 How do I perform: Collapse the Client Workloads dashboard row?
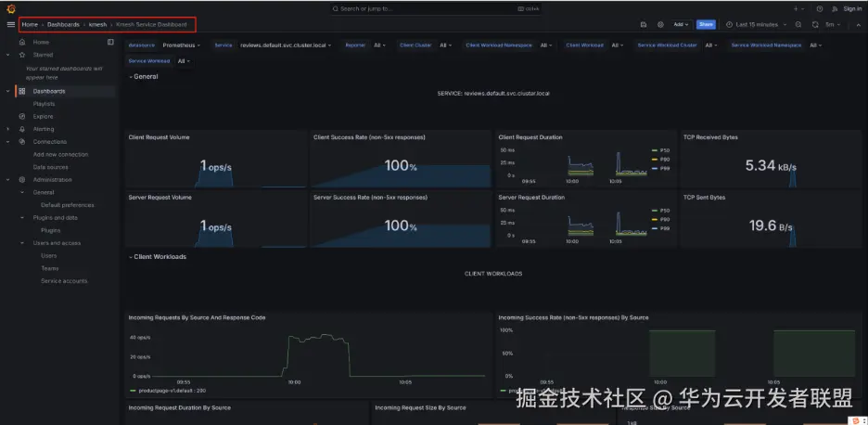click(x=158, y=256)
